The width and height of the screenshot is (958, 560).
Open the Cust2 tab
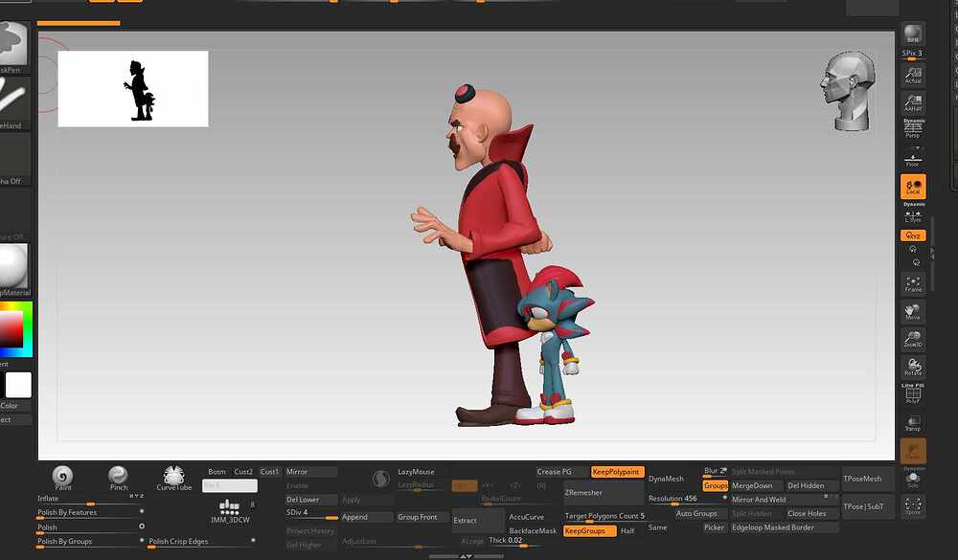pyautogui.click(x=243, y=471)
